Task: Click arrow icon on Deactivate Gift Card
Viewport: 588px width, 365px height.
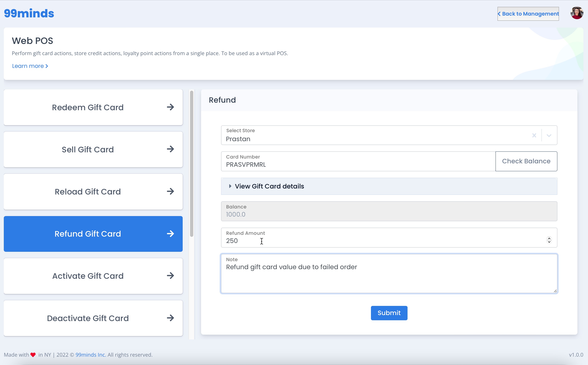Action: [170, 318]
